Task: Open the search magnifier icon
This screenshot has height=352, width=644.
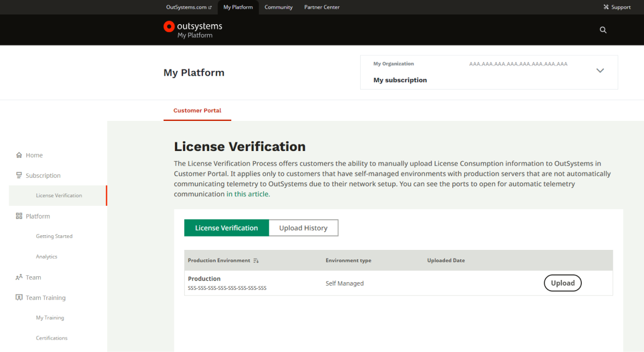Action: pyautogui.click(x=603, y=30)
